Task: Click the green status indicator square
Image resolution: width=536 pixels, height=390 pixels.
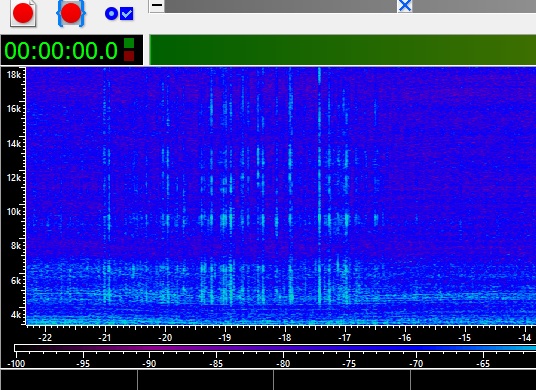Action: [129, 43]
